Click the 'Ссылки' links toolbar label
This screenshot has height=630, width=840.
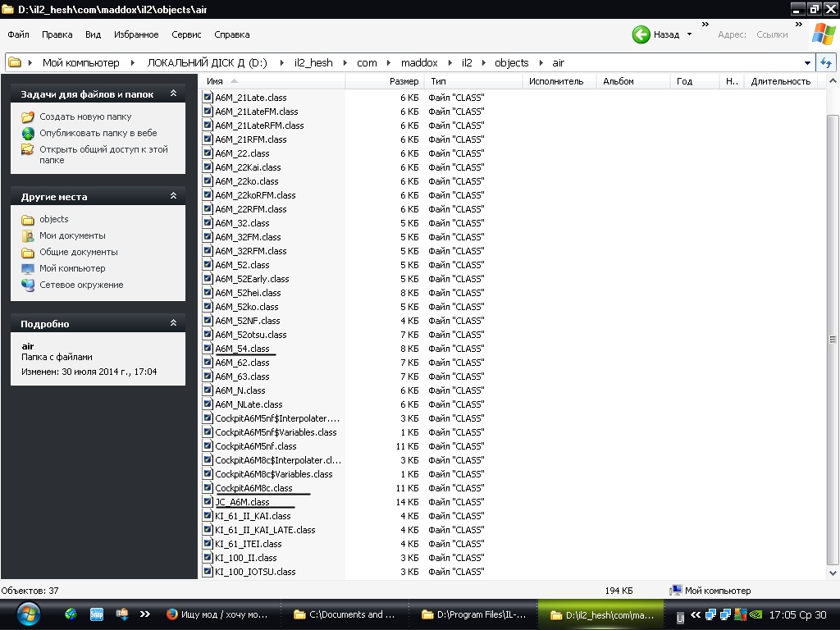click(772, 34)
